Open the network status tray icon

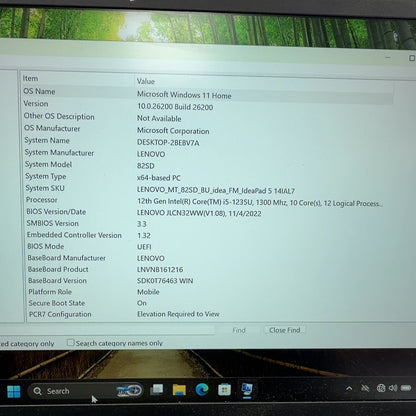pos(381,388)
